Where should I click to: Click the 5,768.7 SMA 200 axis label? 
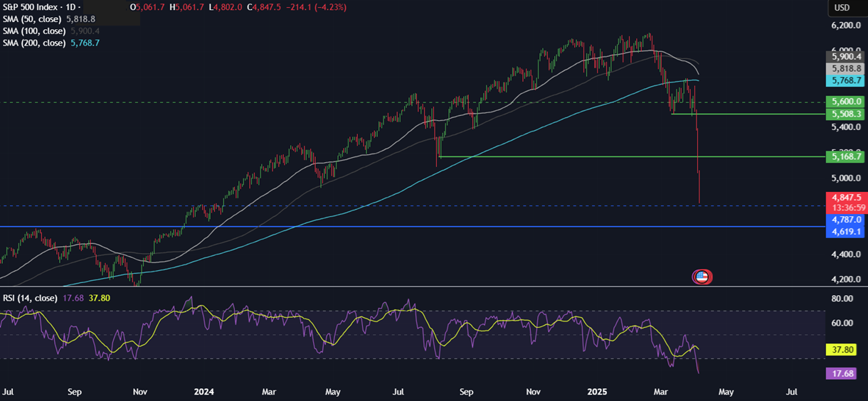845,81
